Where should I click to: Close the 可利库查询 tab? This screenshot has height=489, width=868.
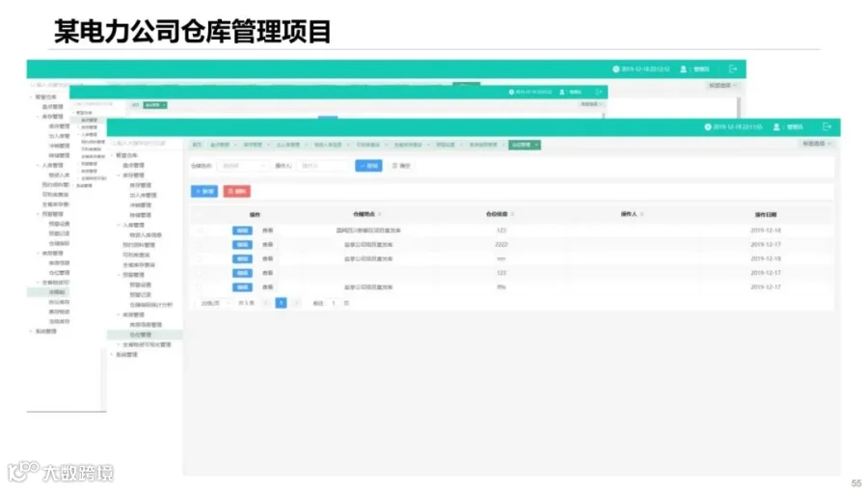point(386,145)
